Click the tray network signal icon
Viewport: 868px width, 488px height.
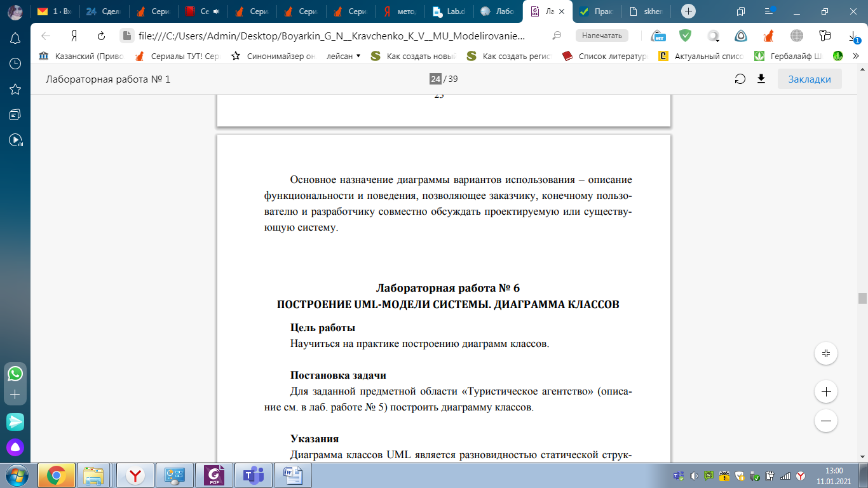pyautogui.click(x=785, y=476)
